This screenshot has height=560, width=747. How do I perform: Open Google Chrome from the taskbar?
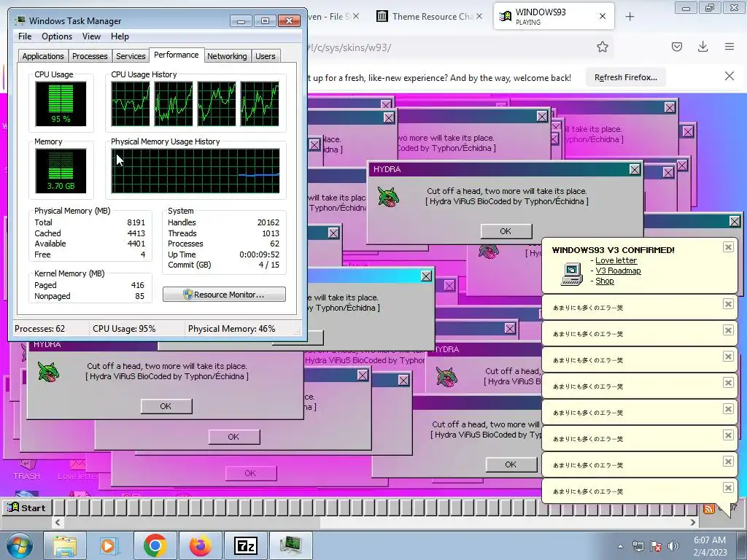click(x=155, y=545)
